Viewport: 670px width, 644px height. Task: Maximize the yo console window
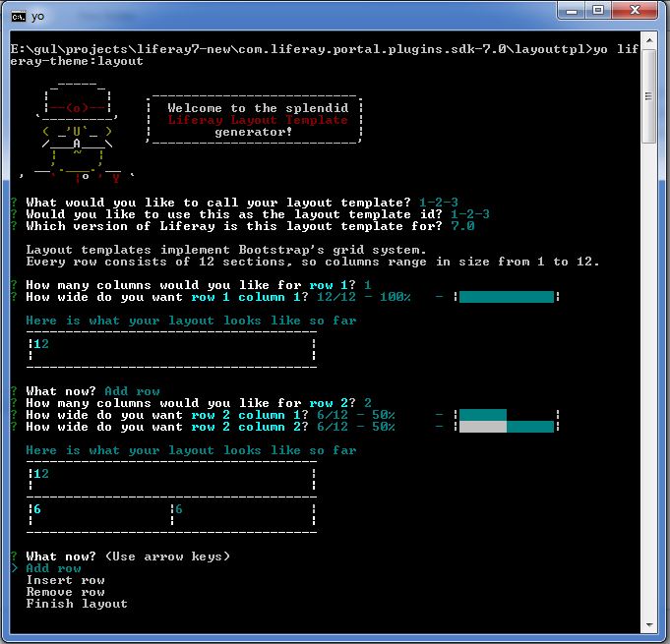598,10
